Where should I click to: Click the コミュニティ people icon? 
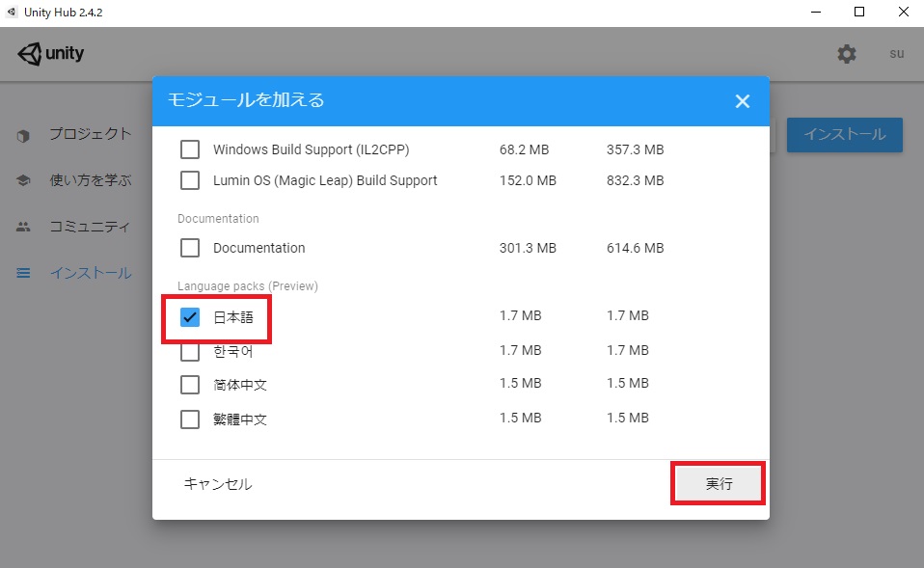pyautogui.click(x=24, y=227)
